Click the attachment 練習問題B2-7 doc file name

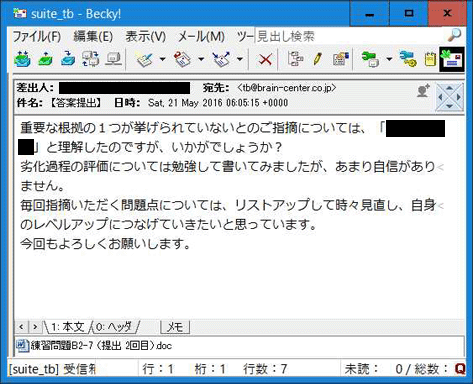tap(101, 346)
